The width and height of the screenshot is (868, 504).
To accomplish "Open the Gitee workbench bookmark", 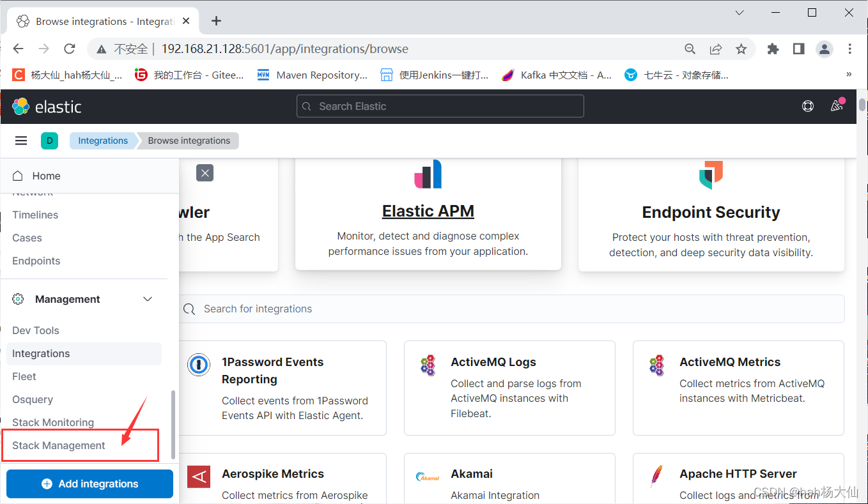I will pyautogui.click(x=189, y=75).
